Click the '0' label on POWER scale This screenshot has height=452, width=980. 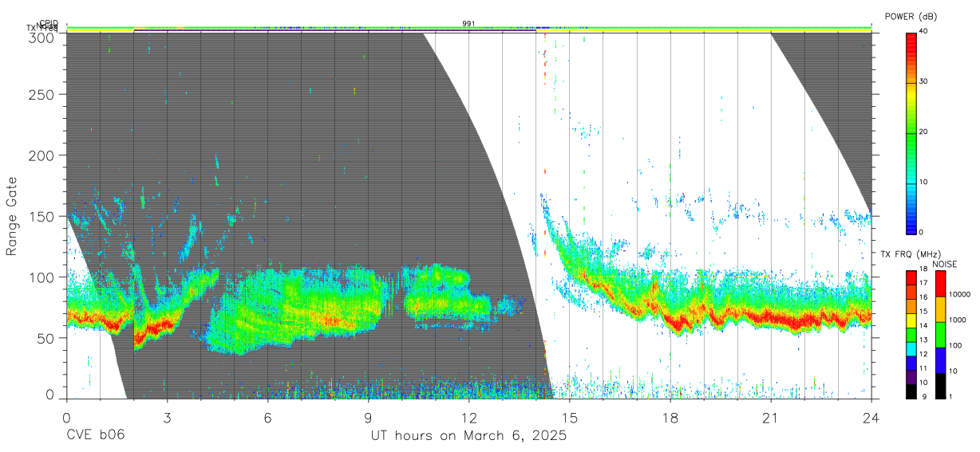[921, 232]
